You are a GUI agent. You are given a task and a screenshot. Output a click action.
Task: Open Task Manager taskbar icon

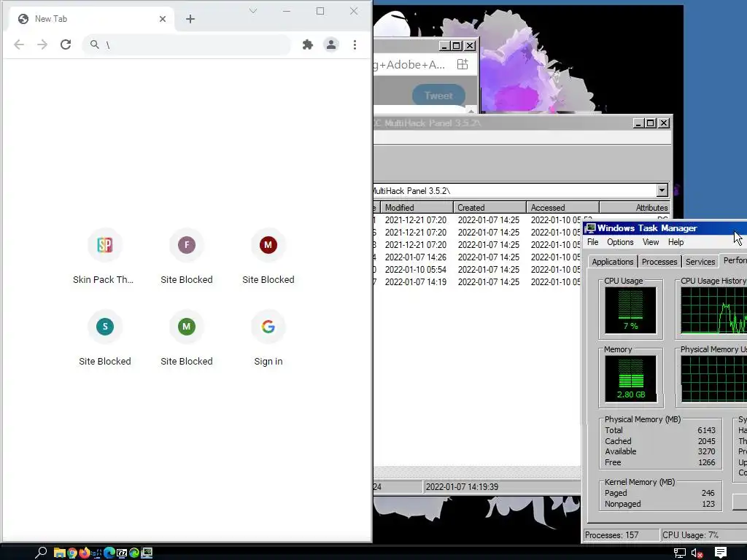147,553
